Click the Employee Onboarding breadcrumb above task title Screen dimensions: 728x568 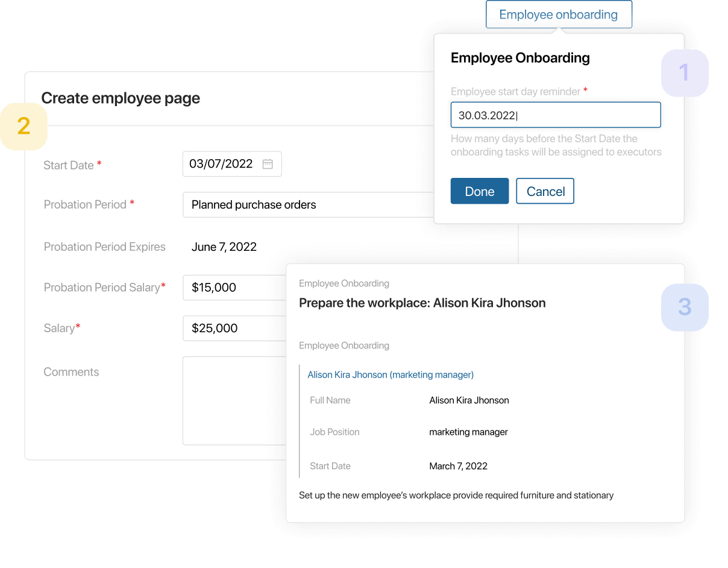click(344, 283)
